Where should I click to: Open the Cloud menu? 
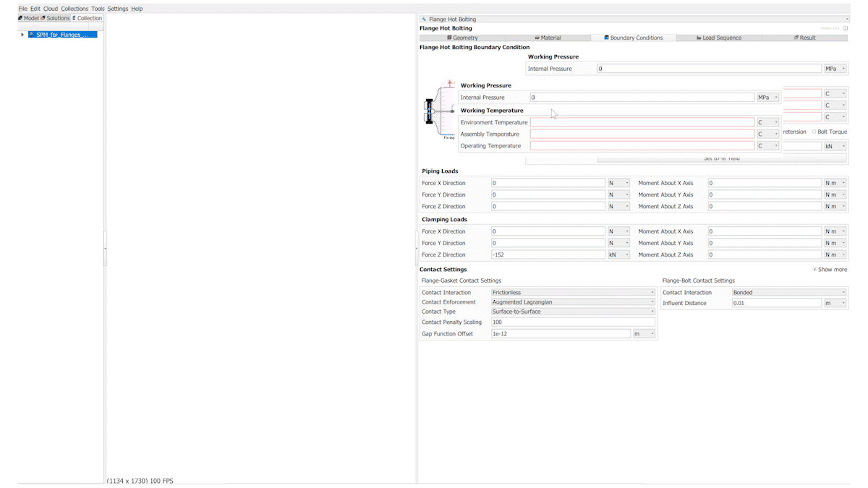coord(51,9)
